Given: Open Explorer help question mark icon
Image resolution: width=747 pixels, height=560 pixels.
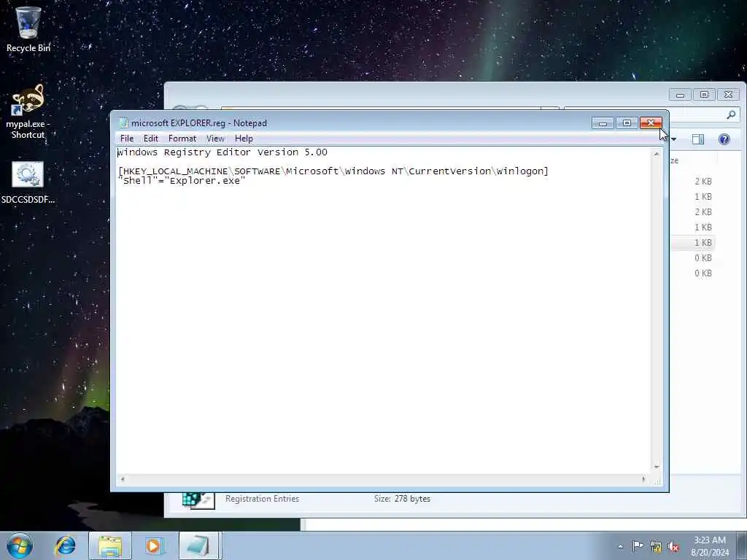Looking at the screenshot, I should (x=724, y=139).
